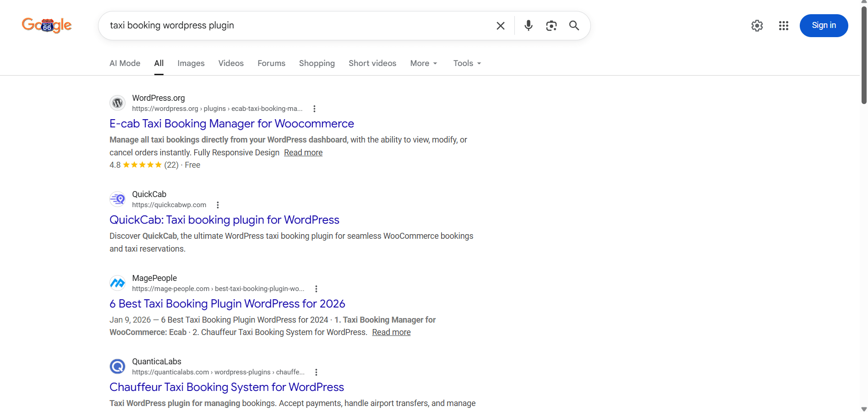
Task: Click inside the search query input field
Action: pyautogui.click(x=293, y=26)
